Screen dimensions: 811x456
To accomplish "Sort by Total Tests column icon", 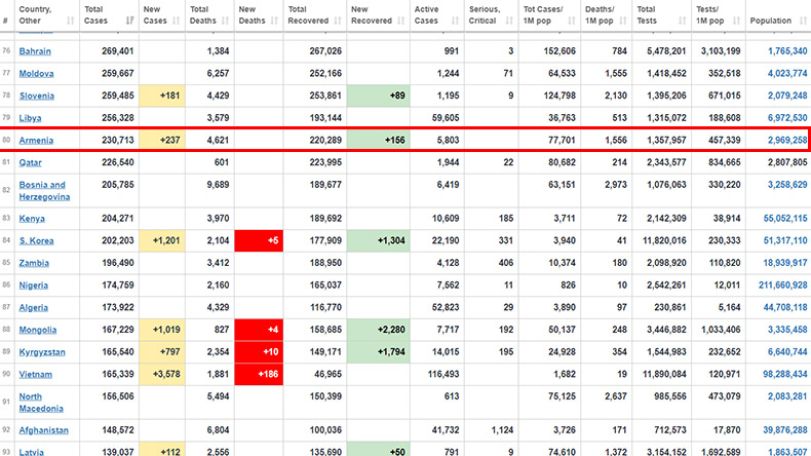I will (682, 21).
